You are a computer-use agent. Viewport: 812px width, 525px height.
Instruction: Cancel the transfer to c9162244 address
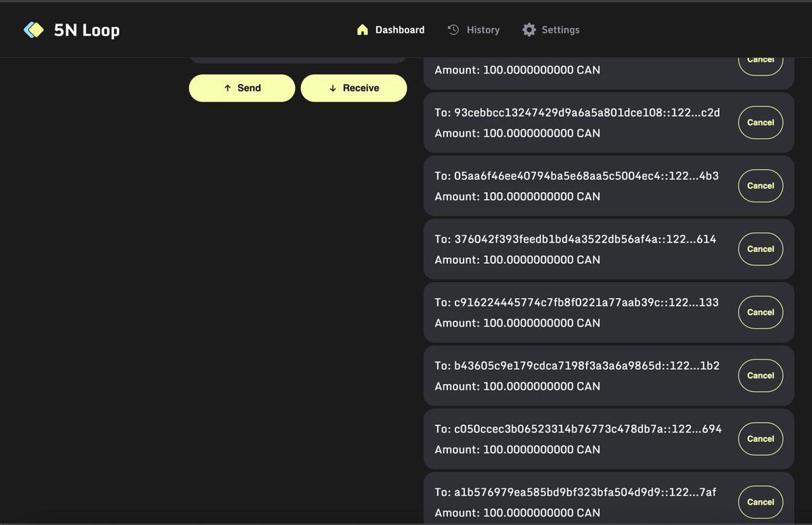[x=761, y=312]
